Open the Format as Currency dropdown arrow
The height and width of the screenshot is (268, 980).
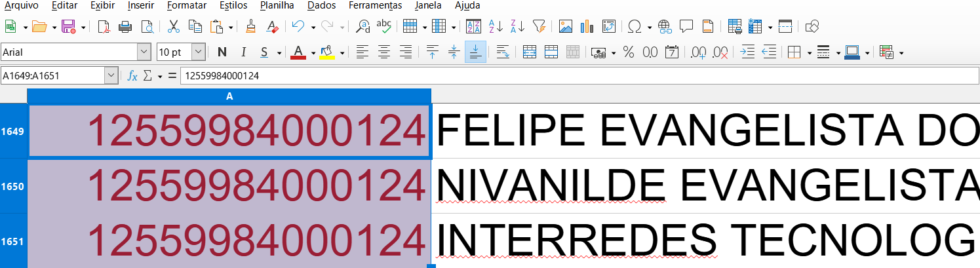(612, 53)
